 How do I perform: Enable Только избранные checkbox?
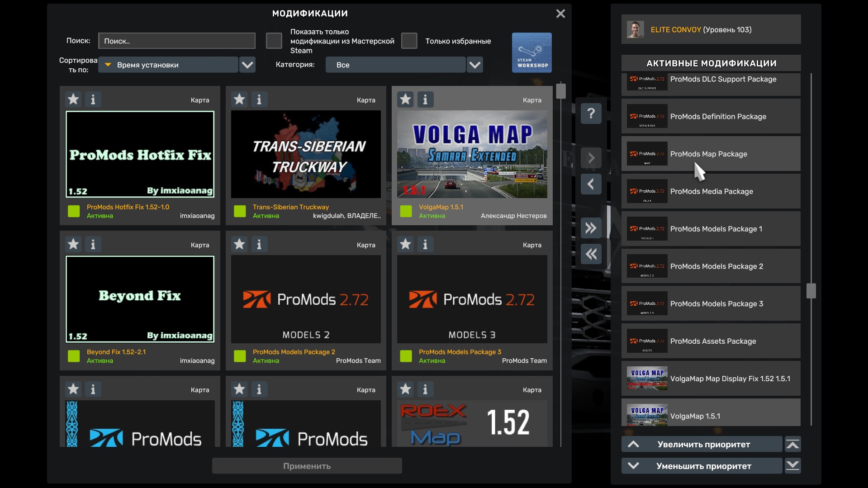pos(409,41)
